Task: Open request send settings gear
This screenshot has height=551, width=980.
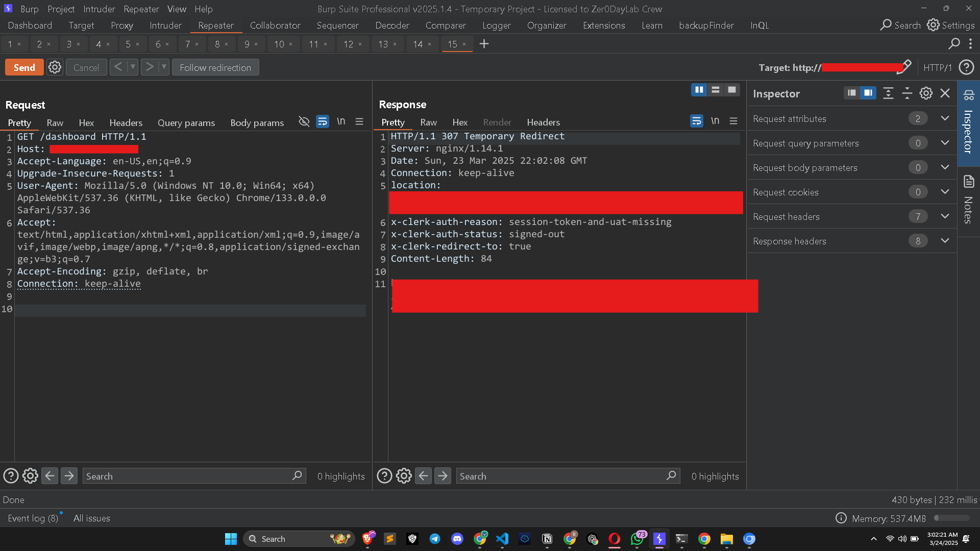Action: [55, 67]
